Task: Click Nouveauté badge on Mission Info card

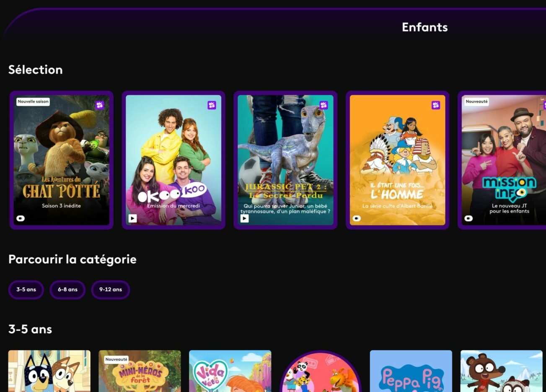Action: pyautogui.click(x=477, y=101)
